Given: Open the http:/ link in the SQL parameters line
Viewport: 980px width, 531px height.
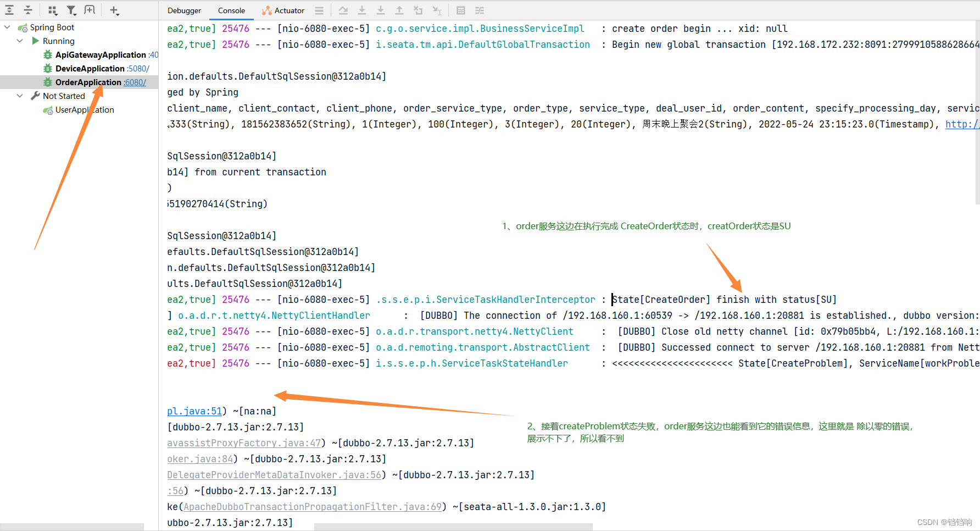Looking at the screenshot, I should [962, 124].
